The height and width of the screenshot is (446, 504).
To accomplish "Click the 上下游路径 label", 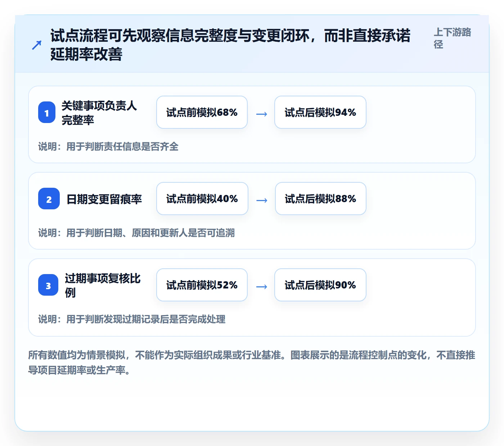I will click(x=453, y=38).
